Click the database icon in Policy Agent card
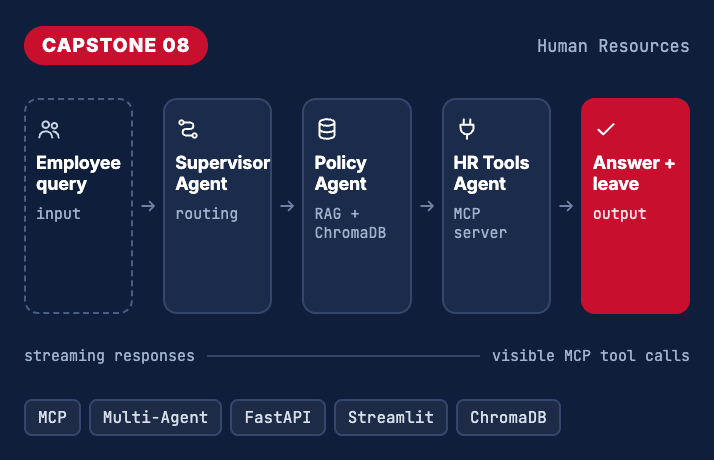The height and width of the screenshot is (460, 714). point(327,129)
